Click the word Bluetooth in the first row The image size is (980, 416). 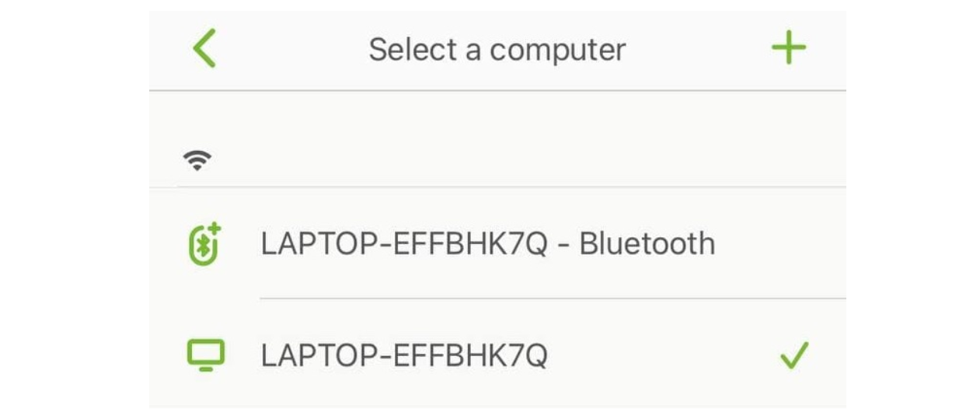point(647,244)
